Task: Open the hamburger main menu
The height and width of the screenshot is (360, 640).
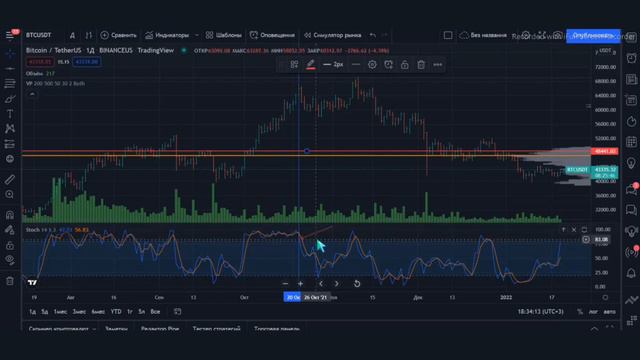Action: coord(10,35)
